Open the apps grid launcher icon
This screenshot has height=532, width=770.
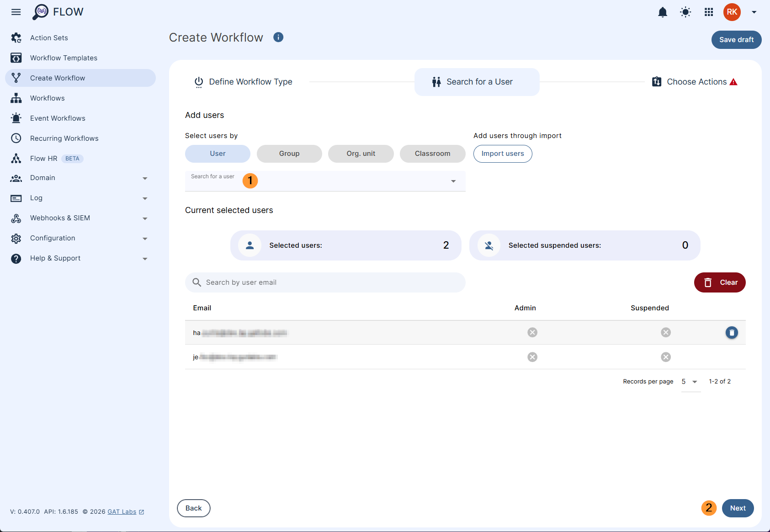tap(708, 12)
